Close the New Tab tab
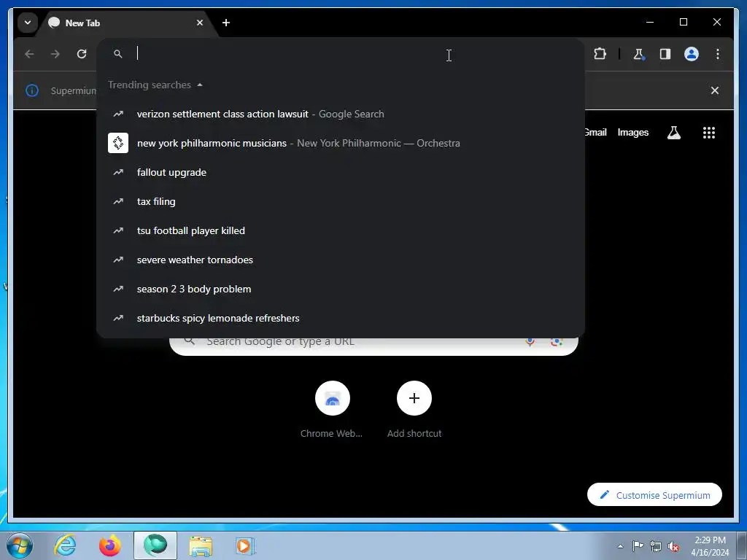 pos(200,23)
